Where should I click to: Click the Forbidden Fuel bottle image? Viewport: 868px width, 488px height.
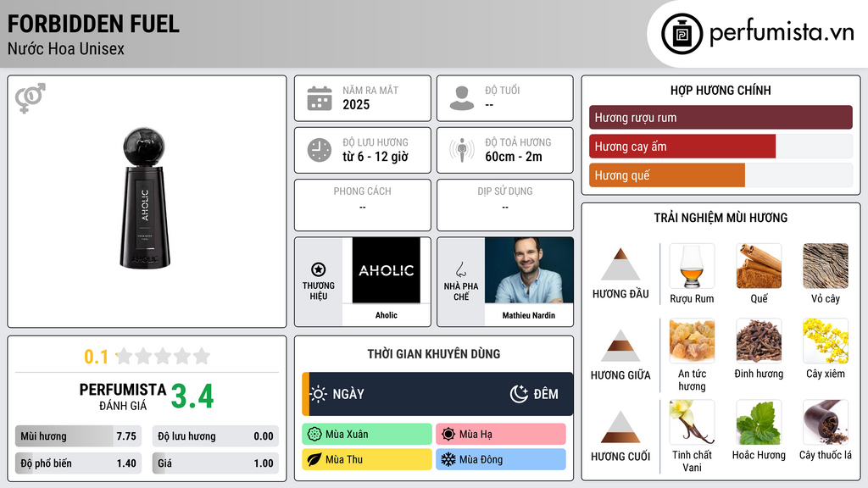click(144, 198)
